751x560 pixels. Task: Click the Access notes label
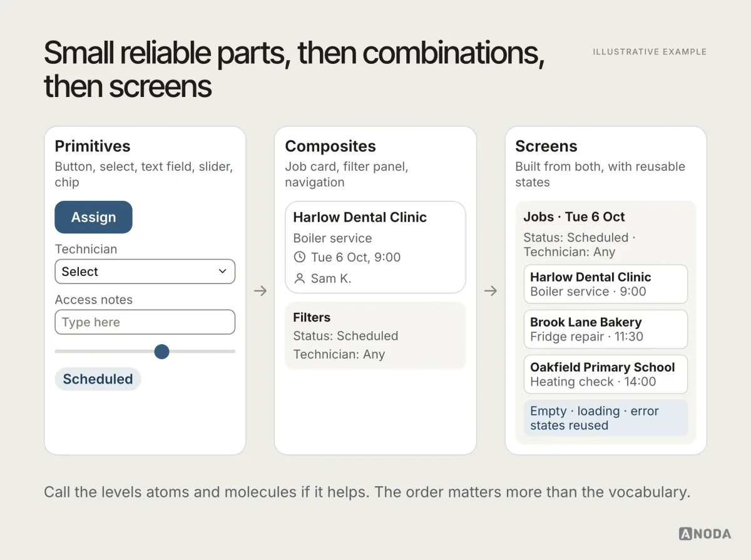[94, 300]
